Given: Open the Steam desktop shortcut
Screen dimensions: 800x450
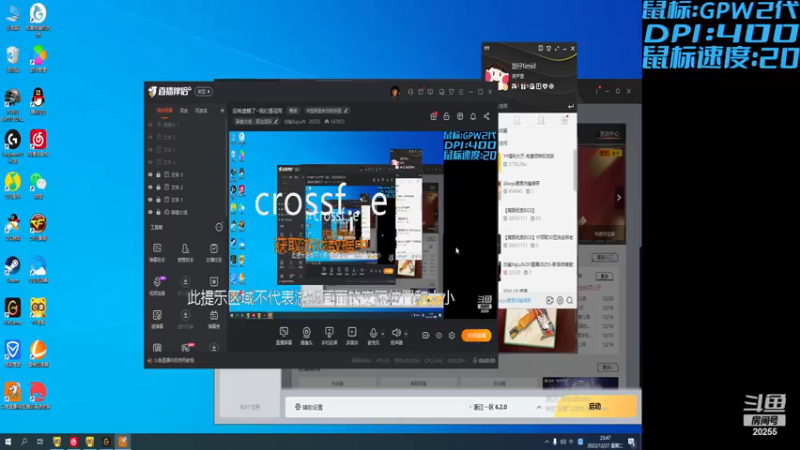Looking at the screenshot, I should 13,270.
